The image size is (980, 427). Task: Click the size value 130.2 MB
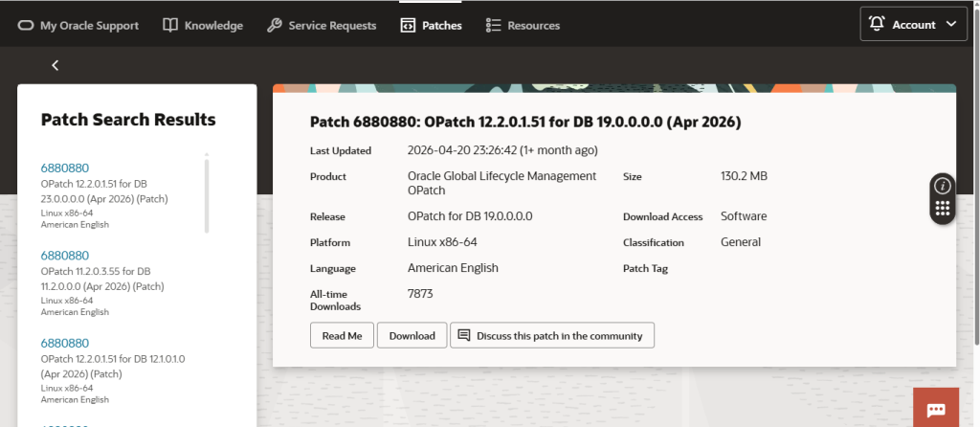pos(744,176)
